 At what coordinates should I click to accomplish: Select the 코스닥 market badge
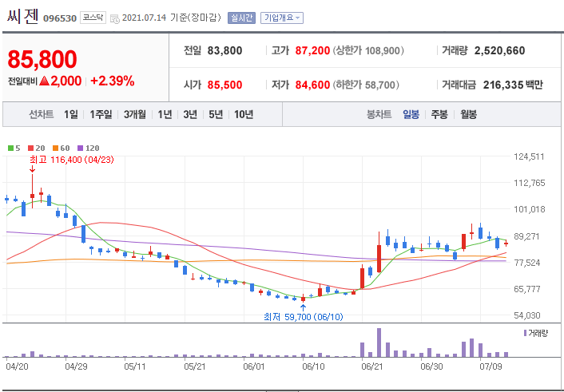coord(93,18)
